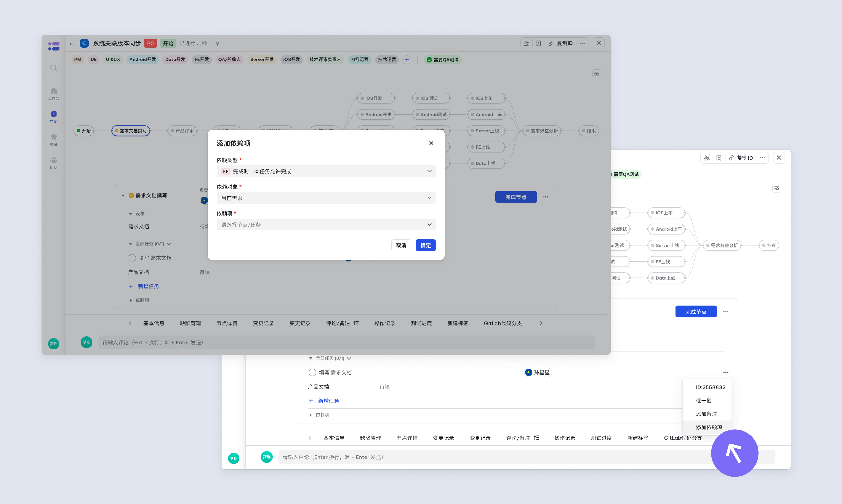The width and height of the screenshot is (842, 504).
Task: Open the 依赖项 dropdown 请选择节点/任务
Action: pyautogui.click(x=326, y=224)
